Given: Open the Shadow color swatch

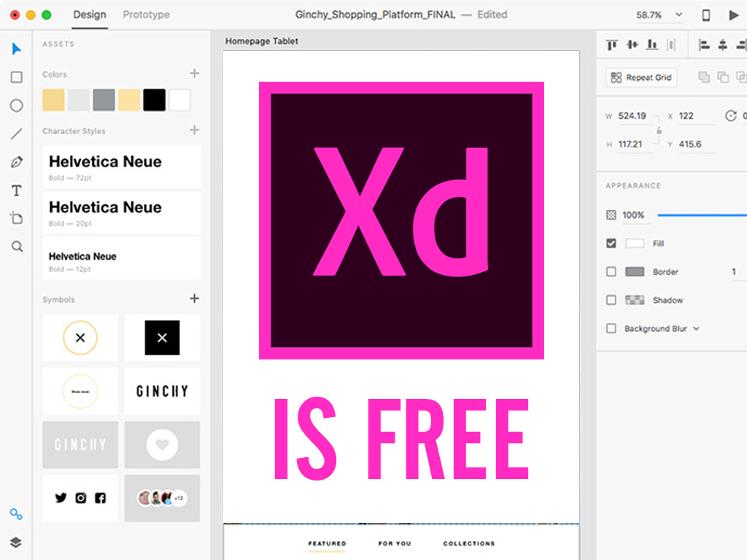Looking at the screenshot, I should tap(635, 300).
